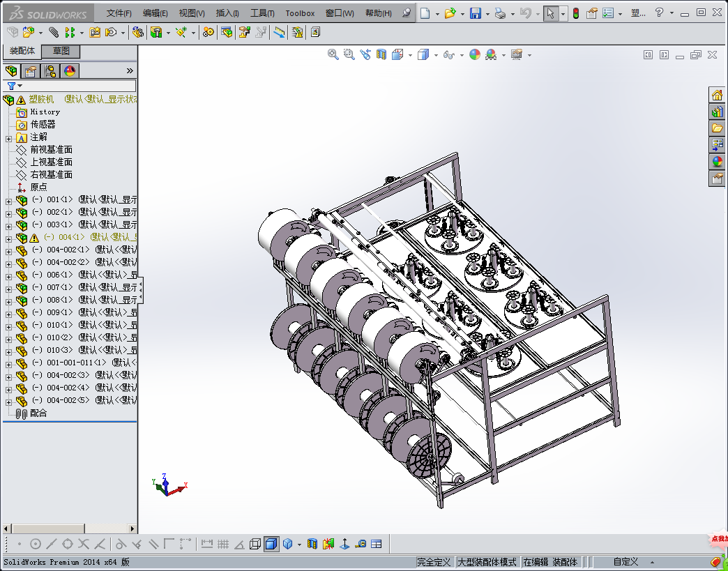Click the Print icon in the toolbar
The image size is (728, 571).
[499, 13]
